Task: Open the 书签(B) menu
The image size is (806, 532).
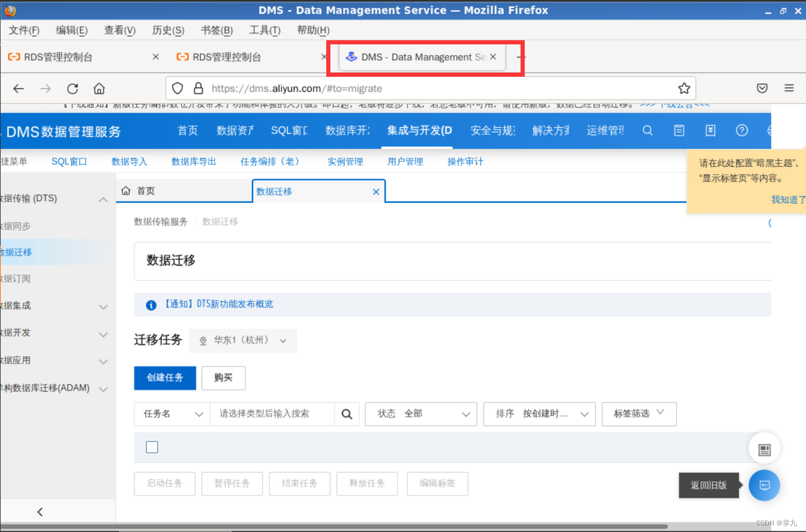Action: [216, 30]
